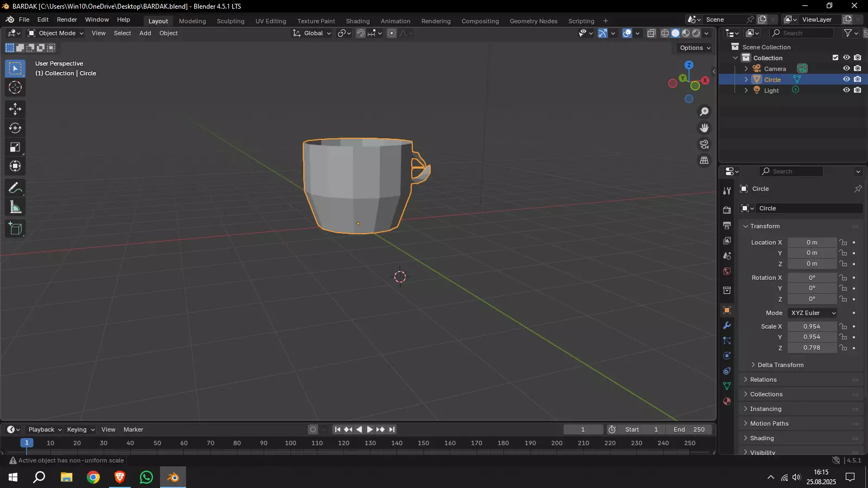The height and width of the screenshot is (488, 868).
Task: Open the Scene properties tab
Action: [x=727, y=255]
